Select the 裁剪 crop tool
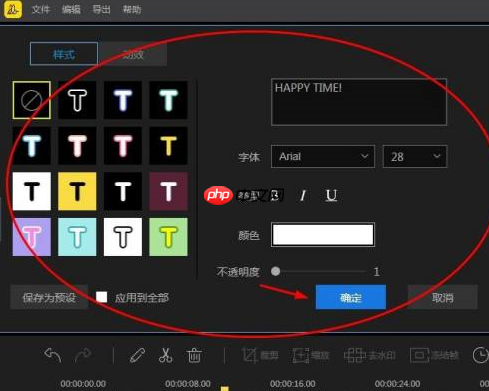The width and height of the screenshot is (489, 391). pos(260,355)
